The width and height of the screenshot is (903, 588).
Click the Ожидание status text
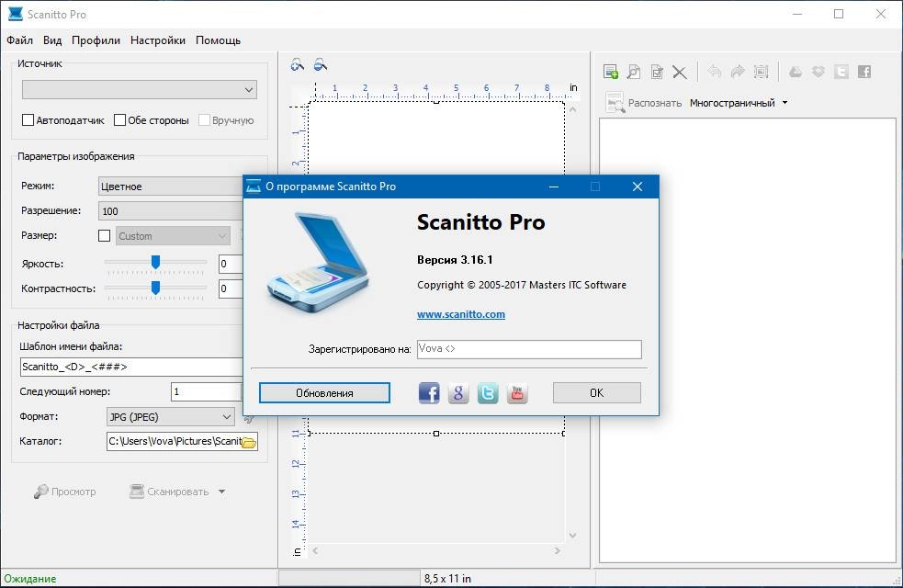click(x=30, y=579)
